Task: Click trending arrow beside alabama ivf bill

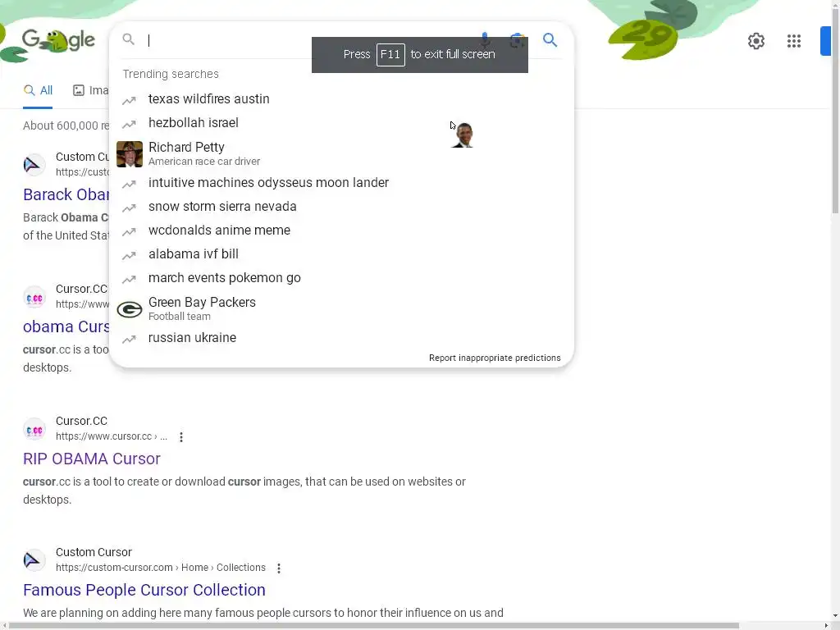Action: 129,256
